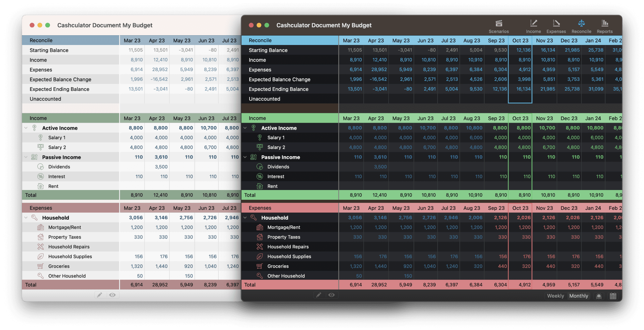
Task: Click the pencil edit icon in the light window
Action: coord(100,295)
